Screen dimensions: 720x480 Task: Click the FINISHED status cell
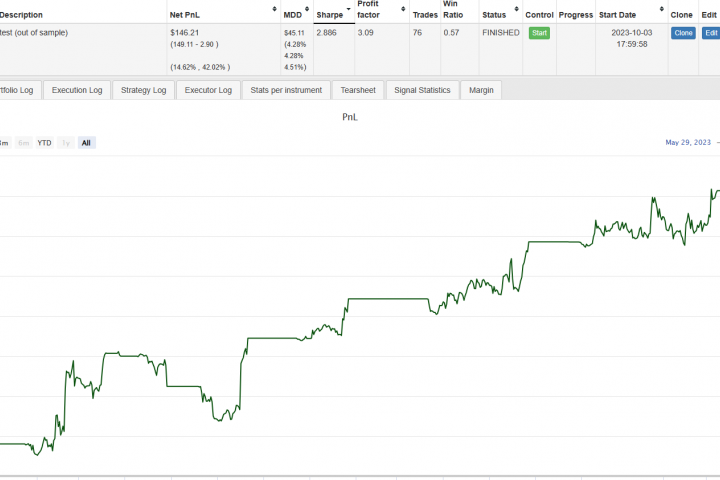(x=501, y=33)
